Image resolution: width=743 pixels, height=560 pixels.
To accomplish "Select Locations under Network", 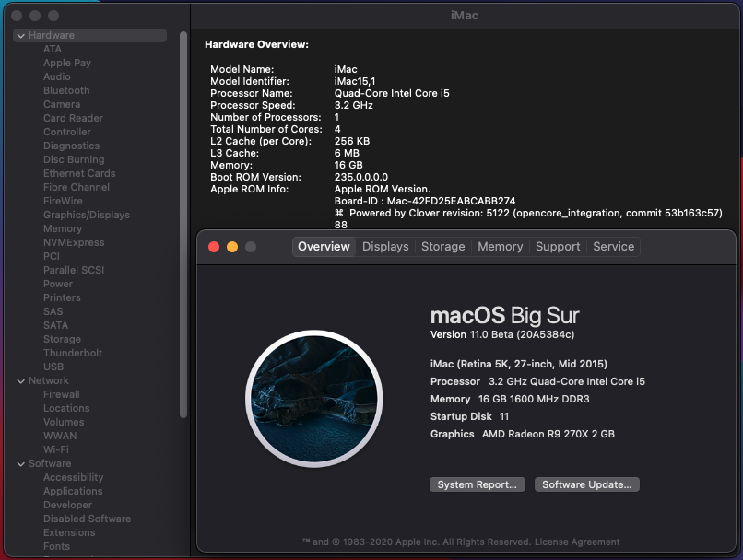I will pos(66,408).
